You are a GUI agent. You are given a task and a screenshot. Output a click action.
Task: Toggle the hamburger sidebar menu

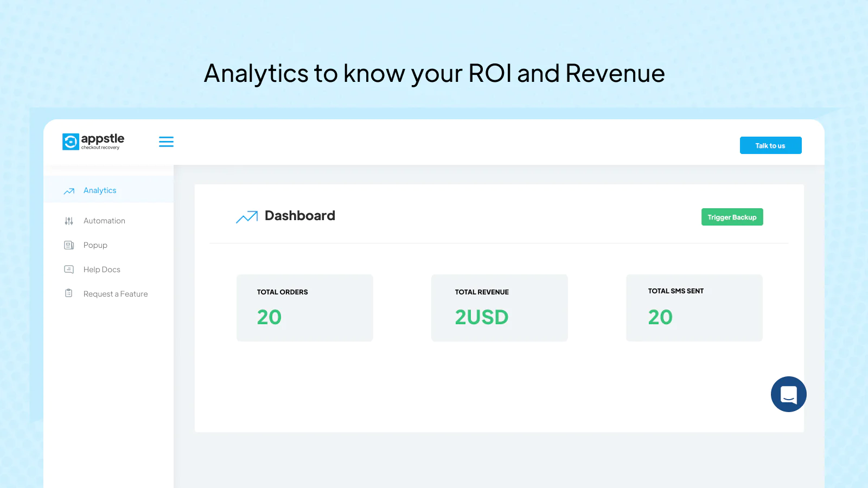tap(166, 142)
